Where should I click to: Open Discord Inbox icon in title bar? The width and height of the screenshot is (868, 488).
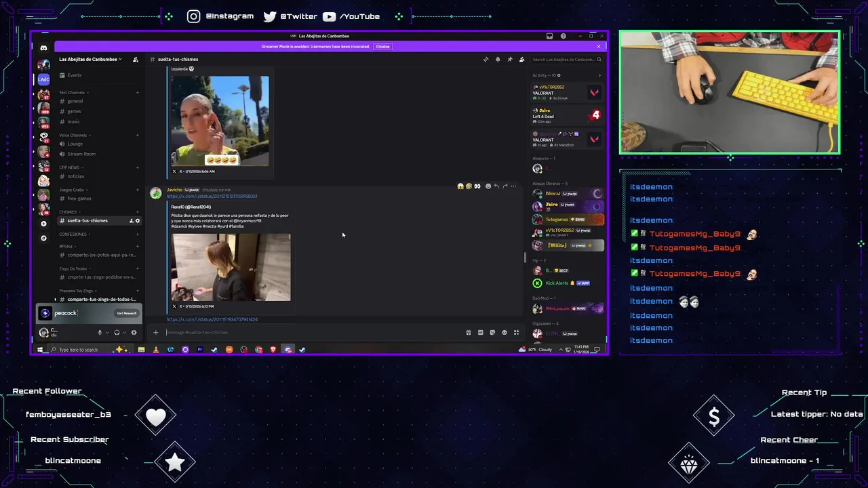tap(550, 36)
